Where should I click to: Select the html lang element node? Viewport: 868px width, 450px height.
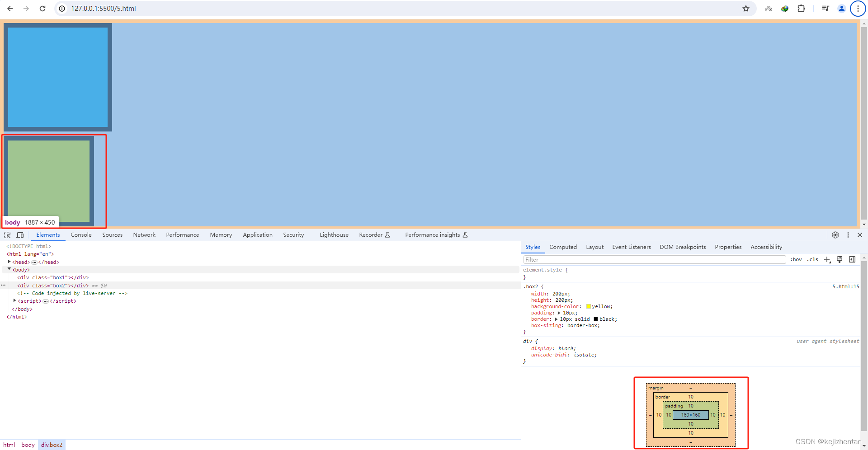(x=30, y=254)
